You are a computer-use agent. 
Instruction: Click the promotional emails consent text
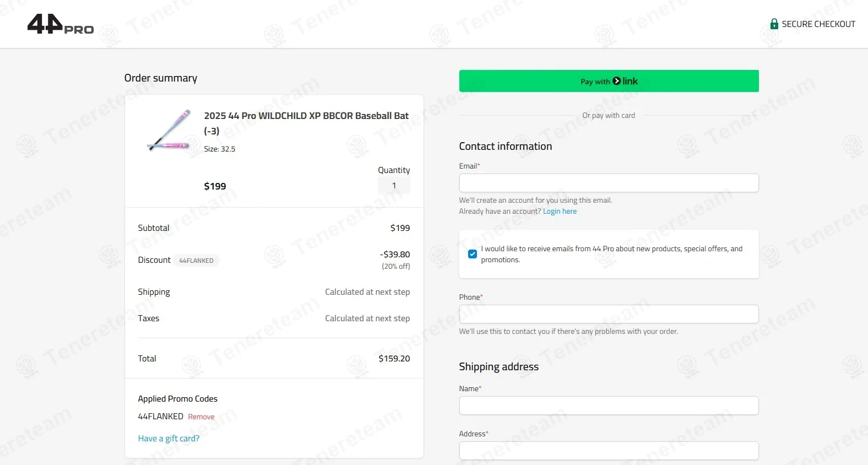[x=611, y=254]
